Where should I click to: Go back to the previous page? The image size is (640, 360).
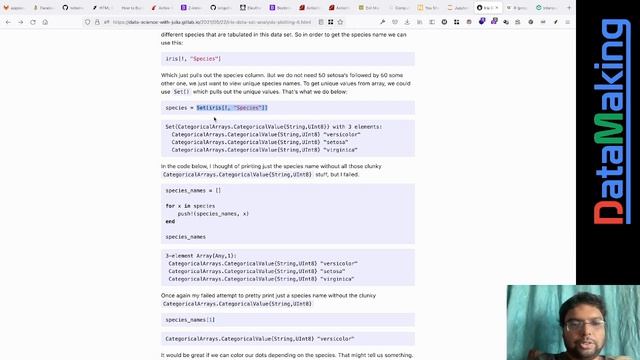(8, 22)
